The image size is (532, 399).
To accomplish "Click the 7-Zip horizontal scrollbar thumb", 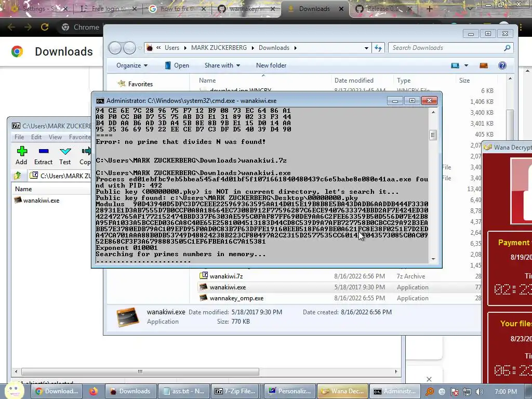I will point(140,371).
